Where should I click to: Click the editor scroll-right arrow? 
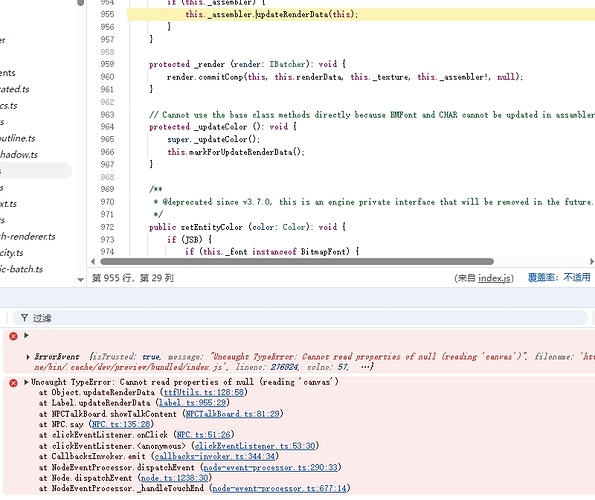coord(592,261)
